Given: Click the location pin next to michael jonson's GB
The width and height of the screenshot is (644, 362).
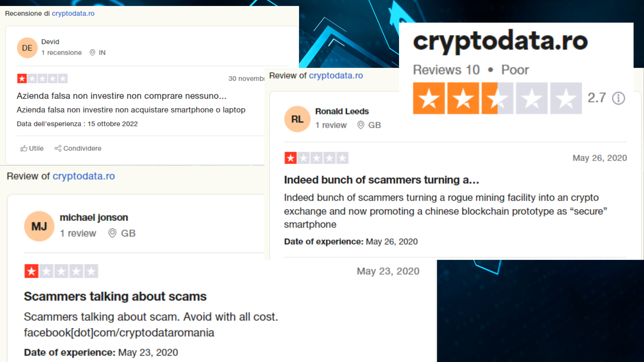Looking at the screenshot, I should click(x=112, y=233).
